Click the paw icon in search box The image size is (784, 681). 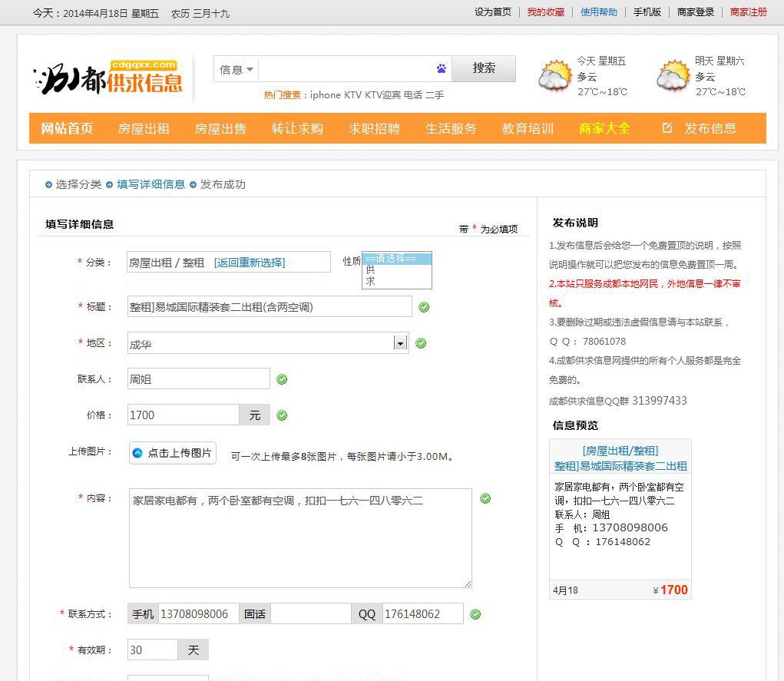(x=442, y=68)
